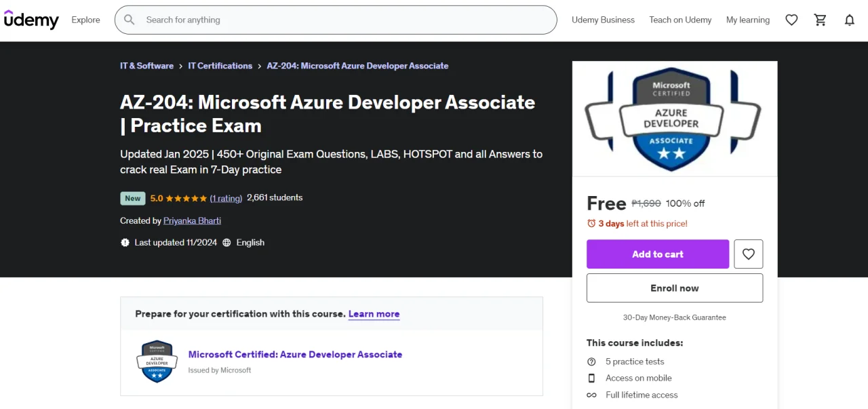Open the shopping cart icon
868x409 pixels.
click(x=821, y=20)
